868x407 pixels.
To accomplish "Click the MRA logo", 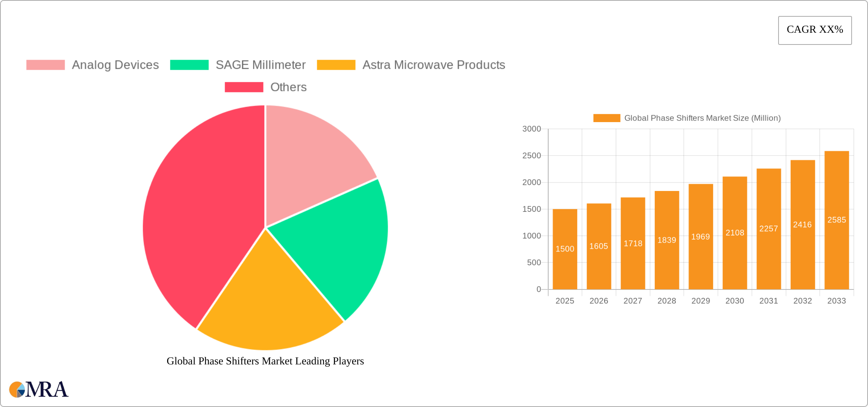I will [39, 390].
